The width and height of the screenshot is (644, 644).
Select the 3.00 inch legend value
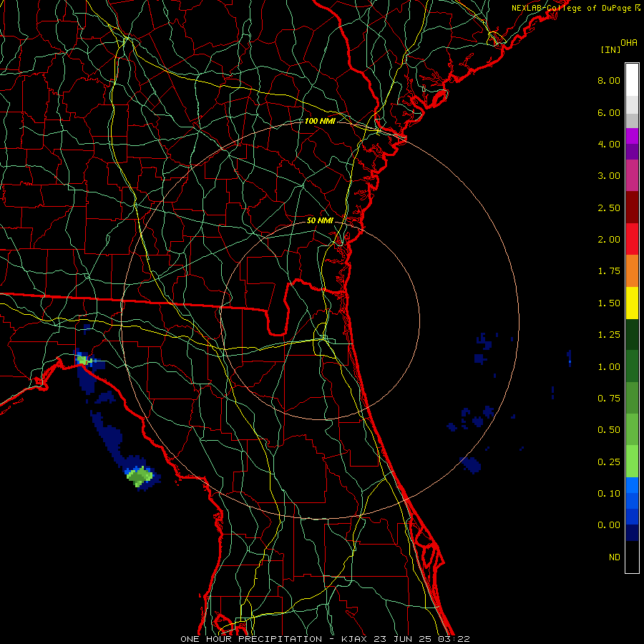point(609,176)
